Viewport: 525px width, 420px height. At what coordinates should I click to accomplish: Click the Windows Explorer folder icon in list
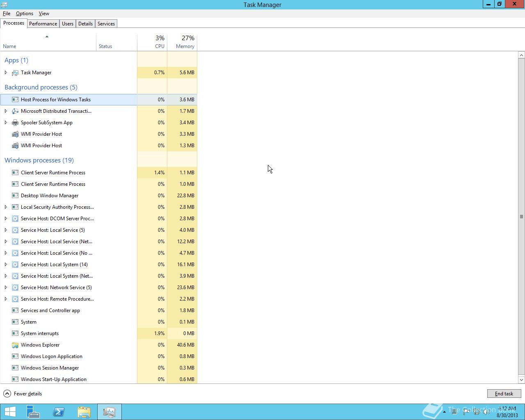click(x=15, y=345)
